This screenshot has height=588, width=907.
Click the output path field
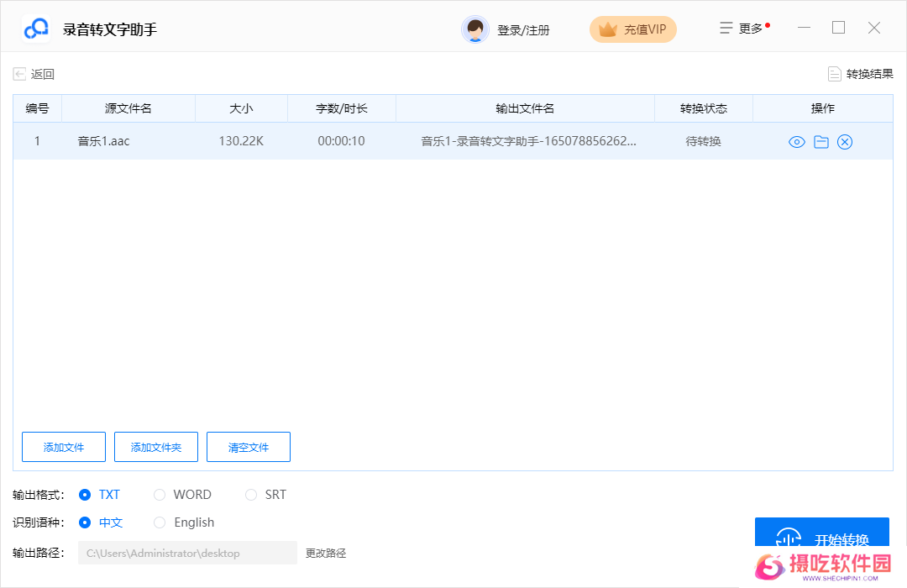coord(187,553)
